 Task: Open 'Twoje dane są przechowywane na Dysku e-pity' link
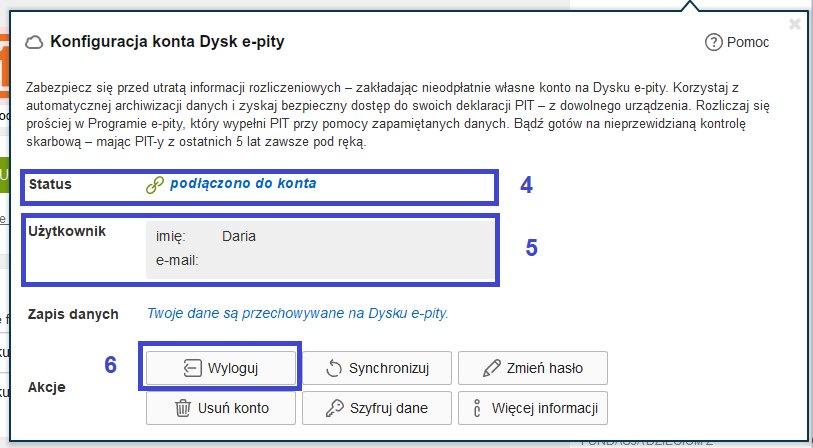pyautogui.click(x=298, y=313)
